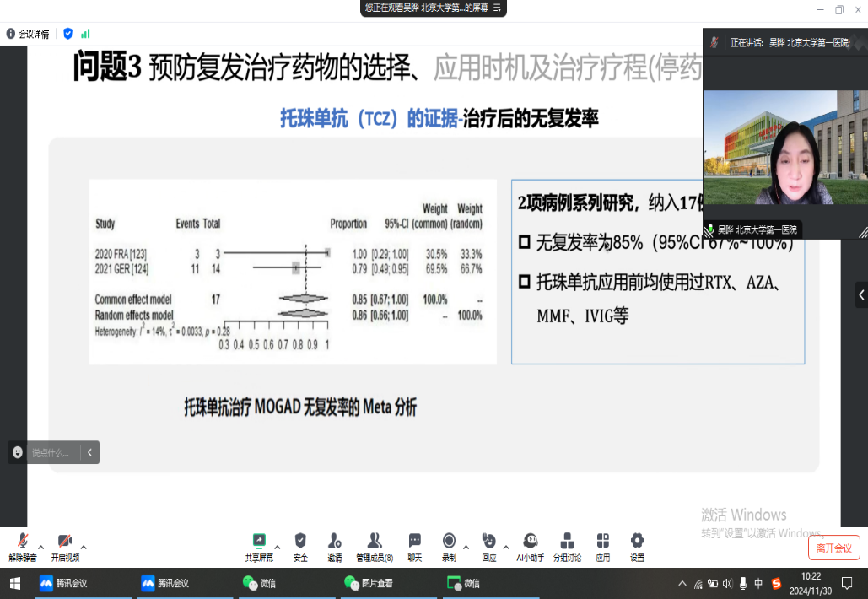Open the 应用 apps grid

tap(603, 547)
